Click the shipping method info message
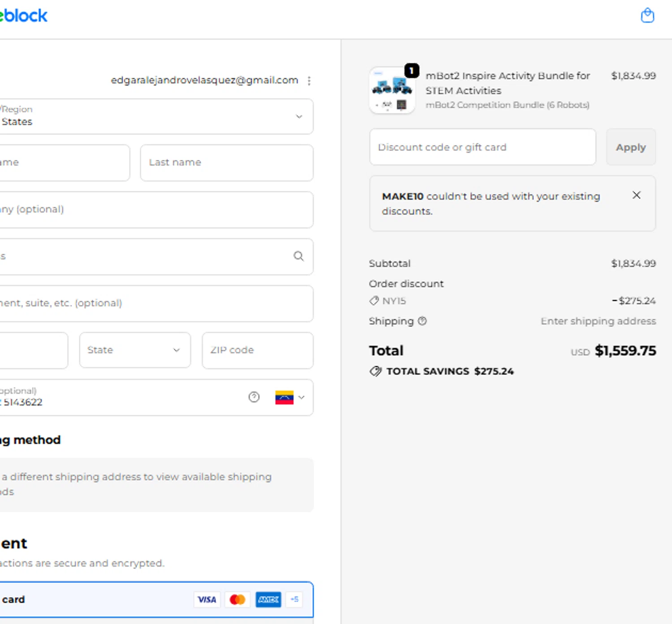Screen dimensions: 672x624 coord(156,485)
